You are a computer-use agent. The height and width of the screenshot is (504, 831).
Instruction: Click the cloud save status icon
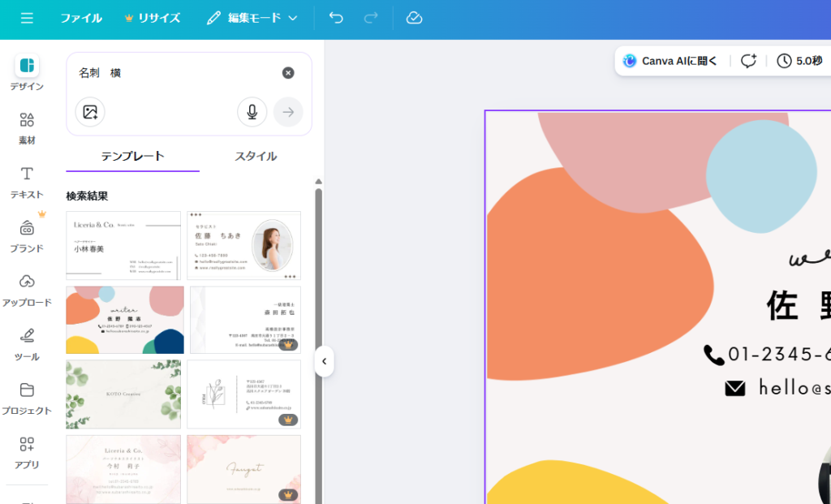coord(415,18)
